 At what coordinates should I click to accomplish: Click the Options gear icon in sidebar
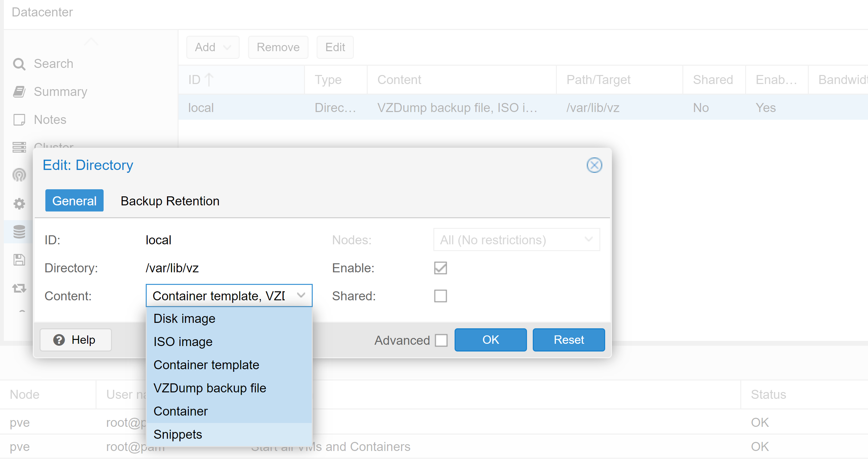point(19,203)
